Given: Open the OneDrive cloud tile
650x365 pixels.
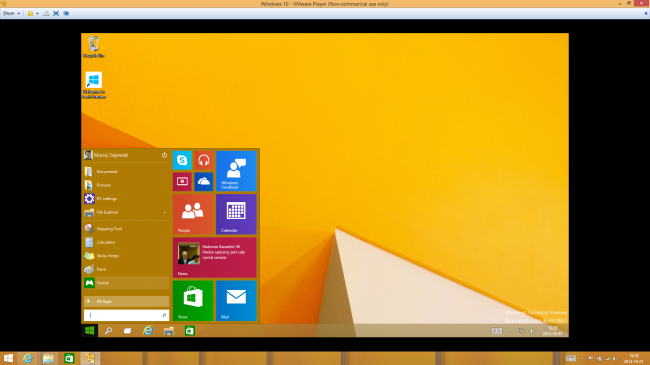Looking at the screenshot, I should click(204, 182).
